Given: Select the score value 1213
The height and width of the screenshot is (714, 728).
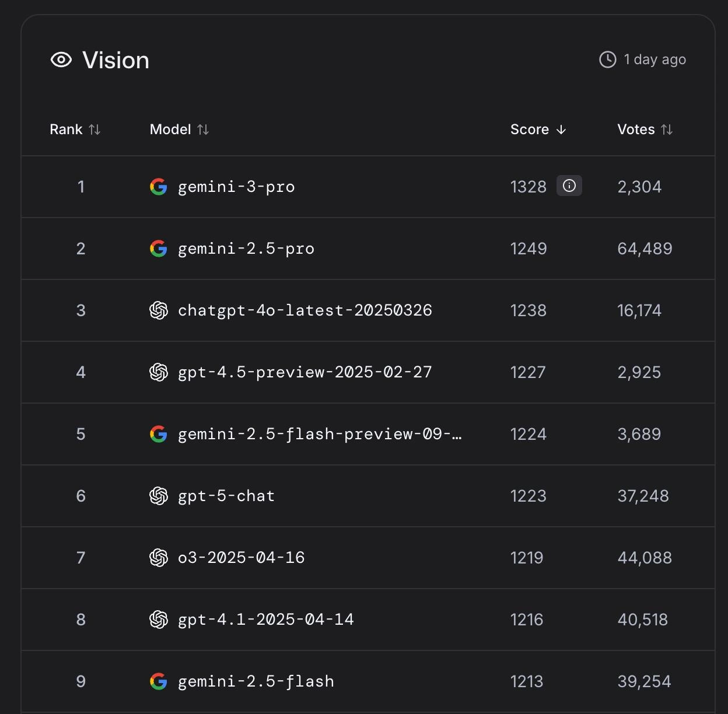Looking at the screenshot, I should (x=527, y=681).
